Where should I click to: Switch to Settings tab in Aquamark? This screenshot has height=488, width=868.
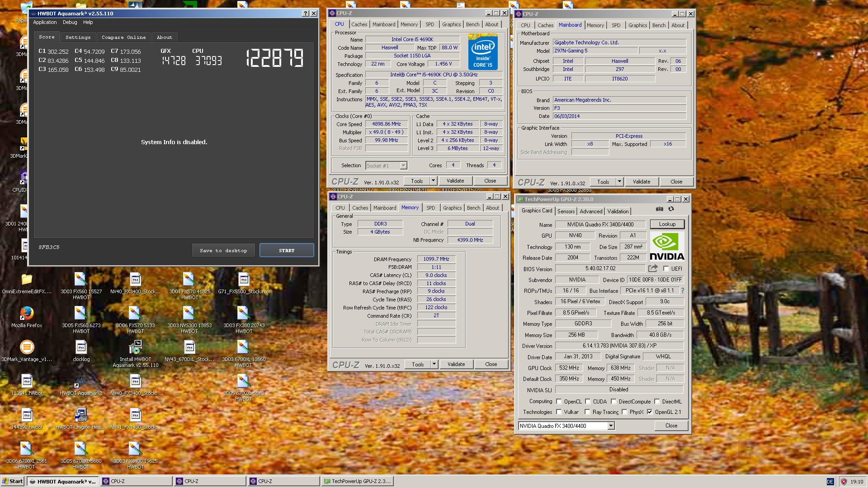78,37
